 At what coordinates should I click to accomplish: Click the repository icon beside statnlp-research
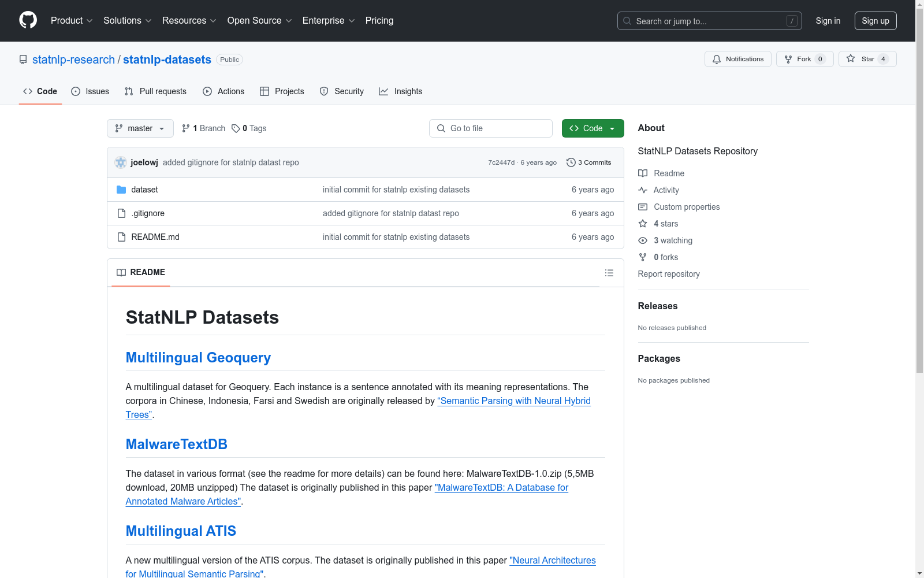(23, 60)
